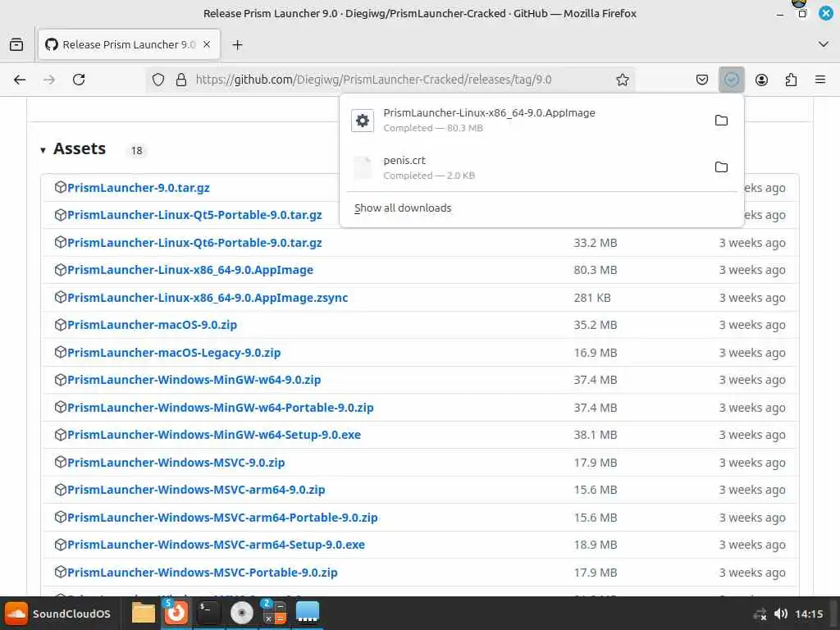Toggle the Firefox downloads panel button
Viewport: 840px width, 630px height.
[x=732, y=80]
